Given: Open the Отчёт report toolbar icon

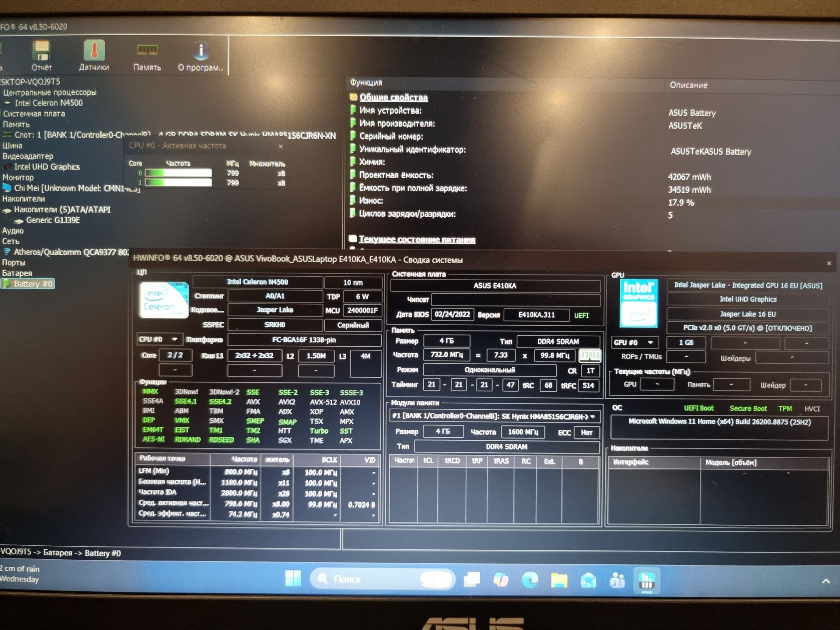Looking at the screenshot, I should (x=42, y=56).
